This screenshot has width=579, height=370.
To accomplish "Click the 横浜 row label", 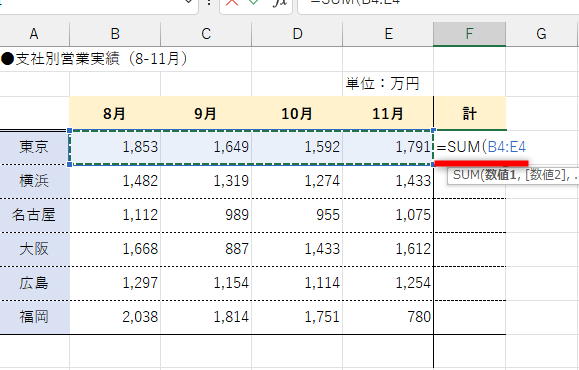I will point(34,181).
